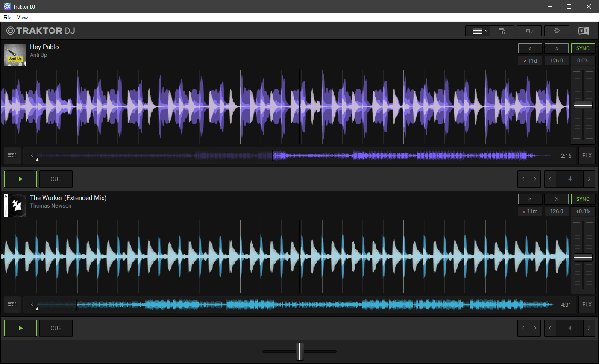
Task: Click the 126.0 BPM on The Worker deck
Action: [557, 211]
